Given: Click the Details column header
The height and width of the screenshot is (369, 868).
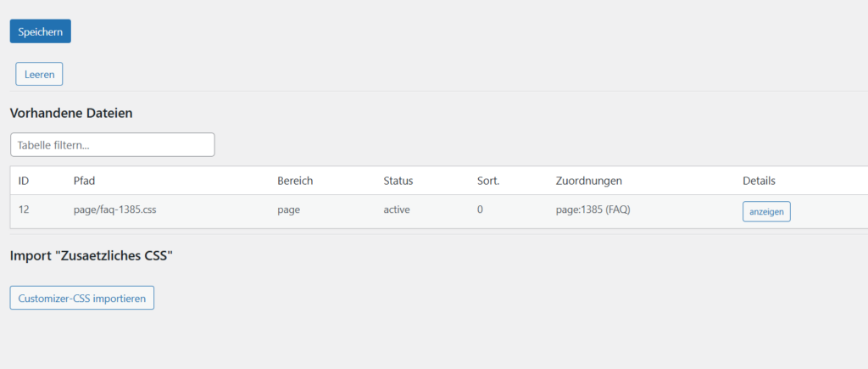Looking at the screenshot, I should pyautogui.click(x=759, y=181).
